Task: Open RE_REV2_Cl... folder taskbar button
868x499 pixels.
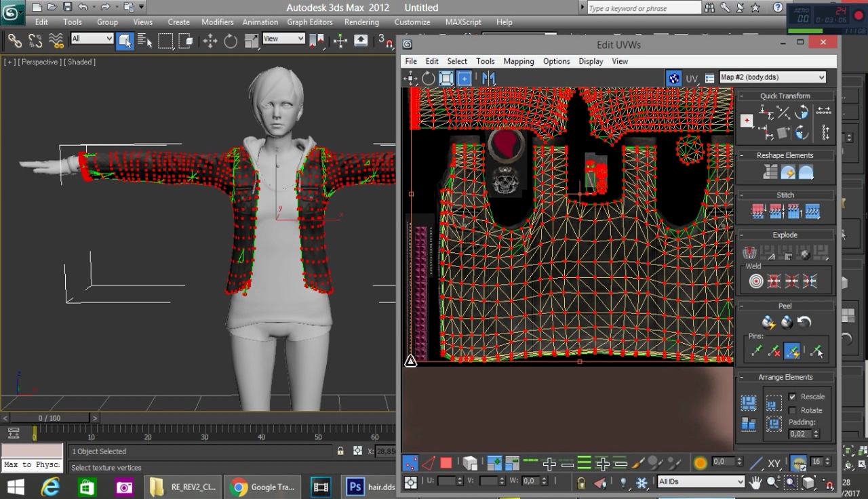Action: (x=184, y=487)
